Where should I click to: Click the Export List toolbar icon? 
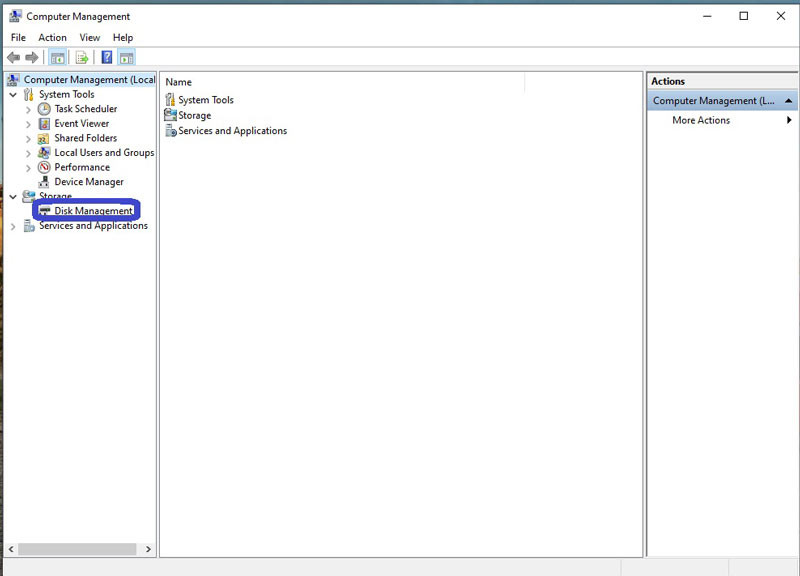pos(83,58)
